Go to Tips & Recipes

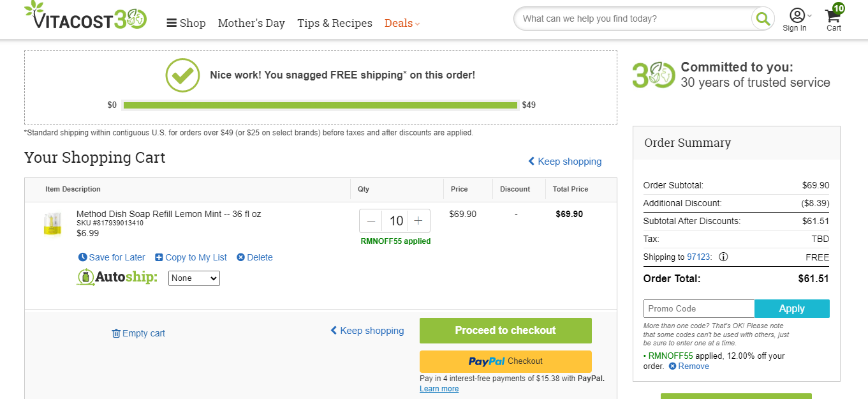tap(335, 23)
